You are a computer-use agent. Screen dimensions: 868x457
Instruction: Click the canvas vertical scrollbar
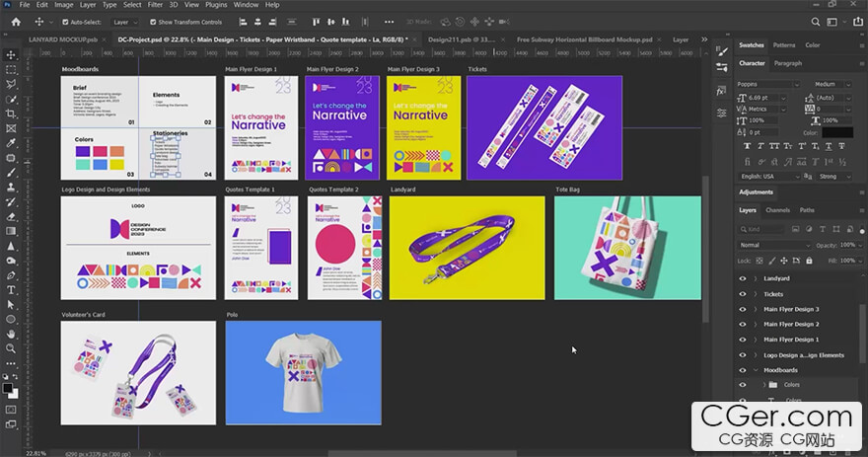coord(705,250)
